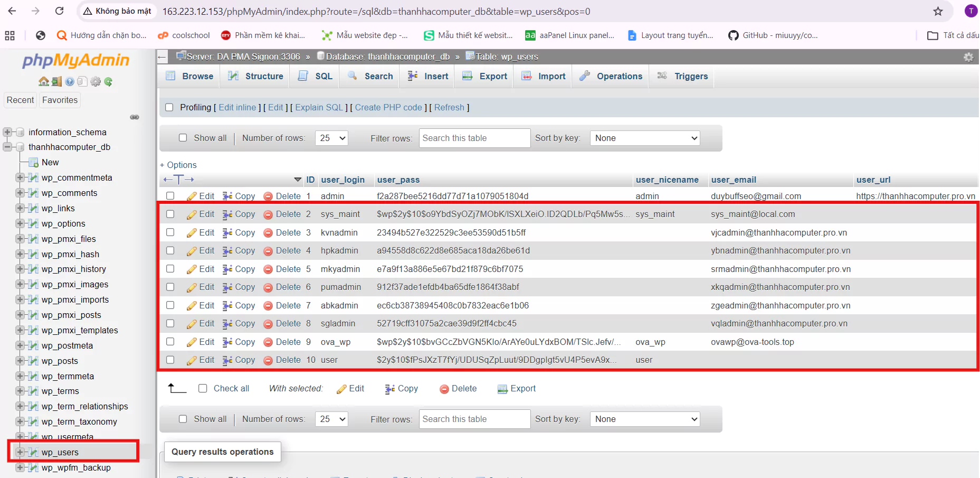Click the Full texts toggle arrows
Viewport: 980px width, 478px height.
179,180
